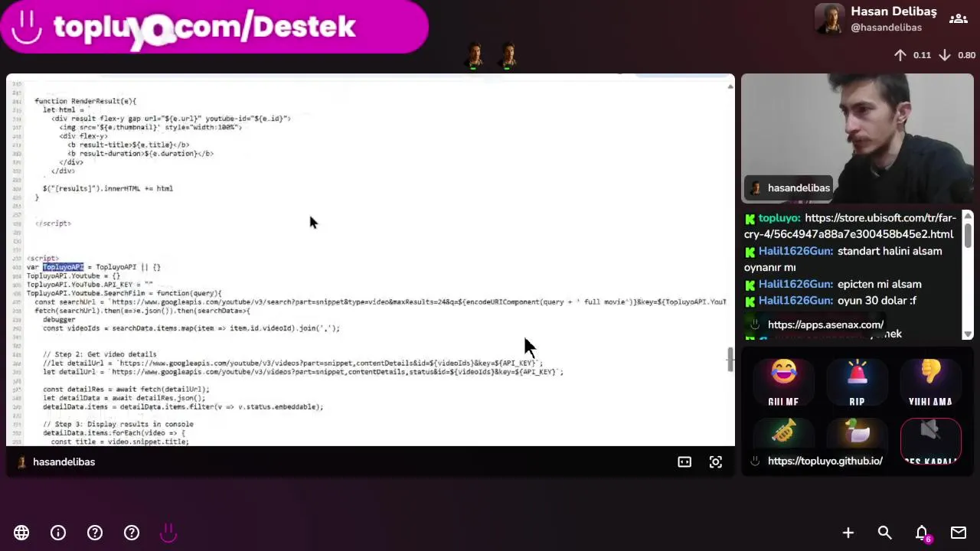Send the GÜLME laughing emoji reaction
980x551 pixels.
click(783, 383)
